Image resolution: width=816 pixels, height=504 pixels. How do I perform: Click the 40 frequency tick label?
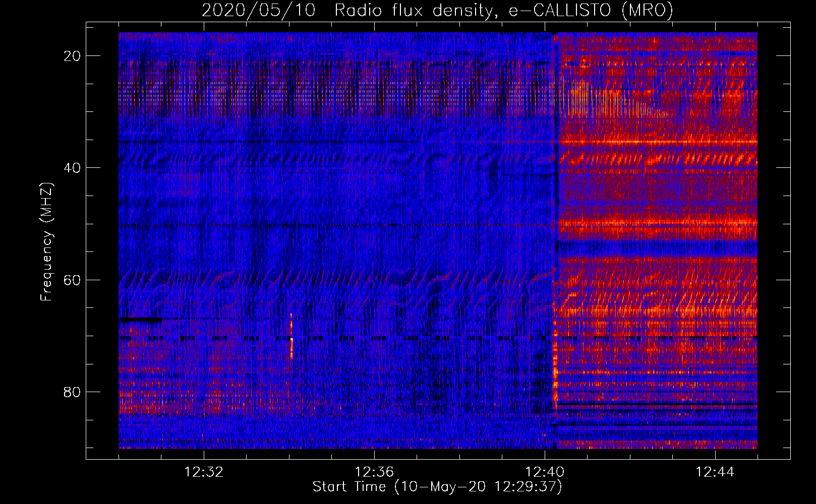(x=72, y=168)
